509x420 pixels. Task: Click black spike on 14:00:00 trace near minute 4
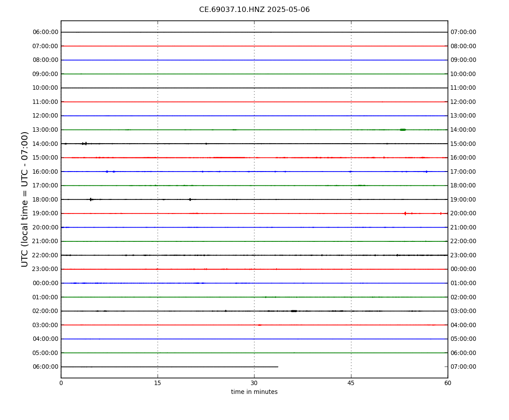coord(86,144)
